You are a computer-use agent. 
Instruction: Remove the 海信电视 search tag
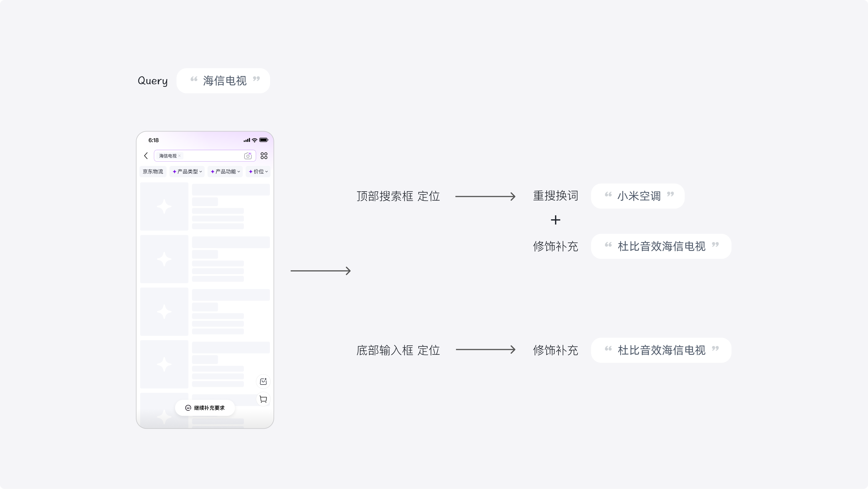point(180,156)
